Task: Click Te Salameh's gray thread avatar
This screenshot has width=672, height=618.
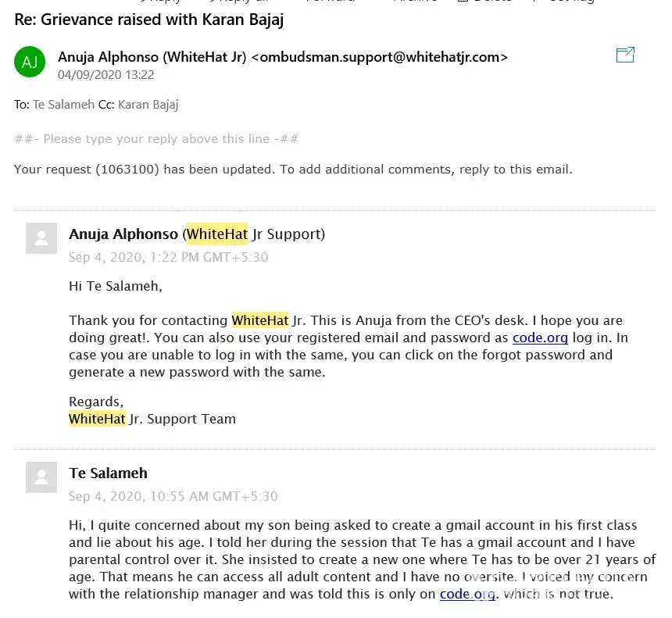Action: 41,477
